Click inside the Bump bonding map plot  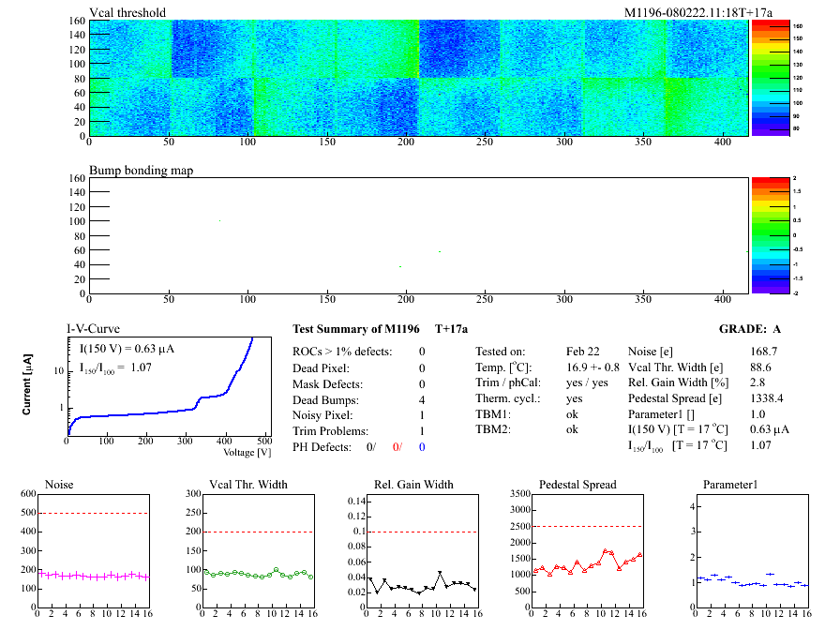(418, 235)
